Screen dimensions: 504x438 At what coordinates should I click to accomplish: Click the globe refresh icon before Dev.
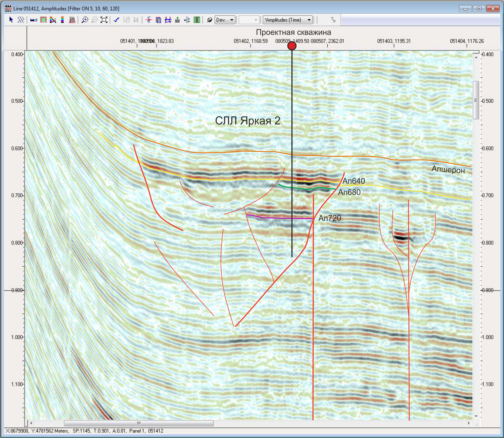[x=209, y=20]
